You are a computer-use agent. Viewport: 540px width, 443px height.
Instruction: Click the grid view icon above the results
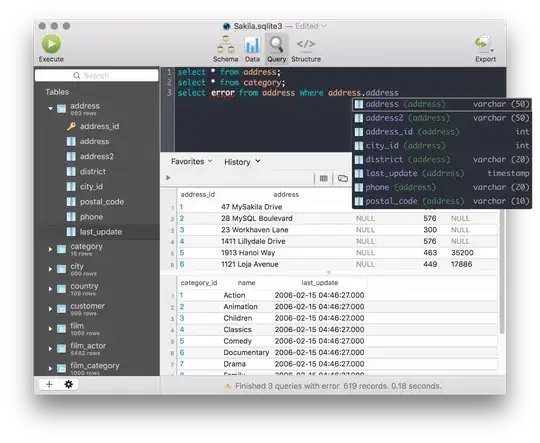(x=323, y=178)
